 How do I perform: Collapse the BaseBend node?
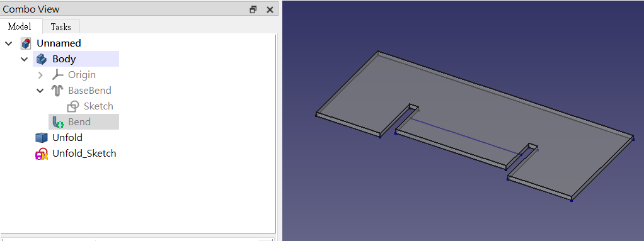pos(40,91)
